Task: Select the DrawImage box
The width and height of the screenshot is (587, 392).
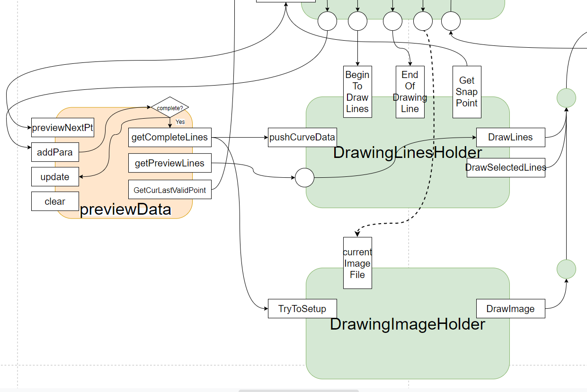Action: pyautogui.click(x=511, y=309)
